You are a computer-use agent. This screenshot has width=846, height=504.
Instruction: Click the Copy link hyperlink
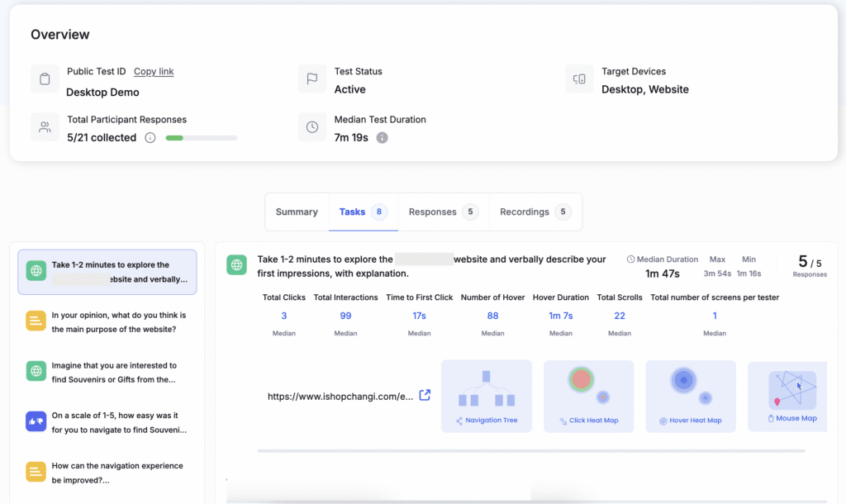click(x=154, y=72)
